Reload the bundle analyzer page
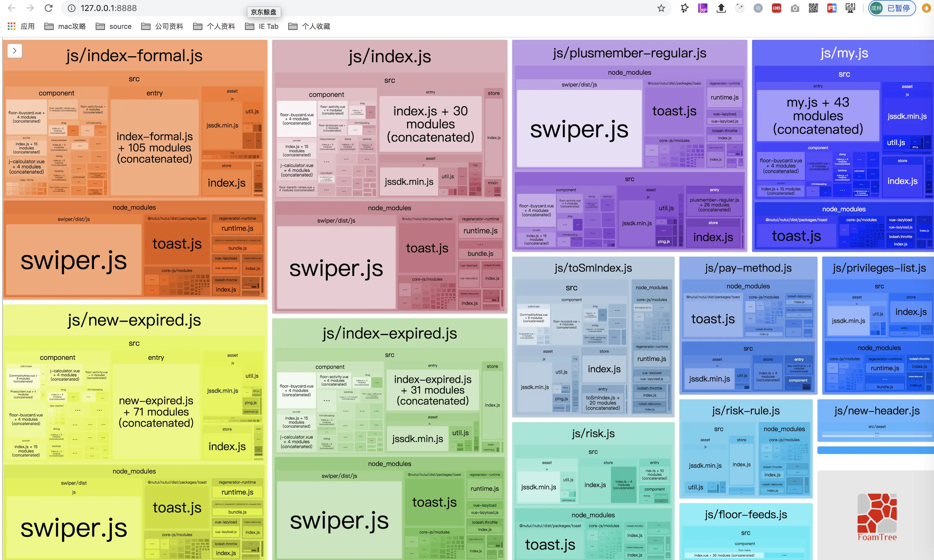 (48, 8)
